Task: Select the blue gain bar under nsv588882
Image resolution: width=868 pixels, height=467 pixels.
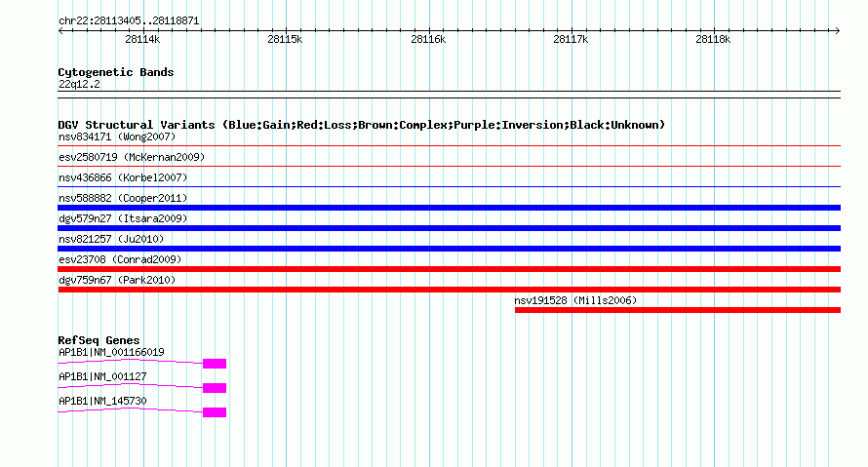Action: click(x=449, y=208)
